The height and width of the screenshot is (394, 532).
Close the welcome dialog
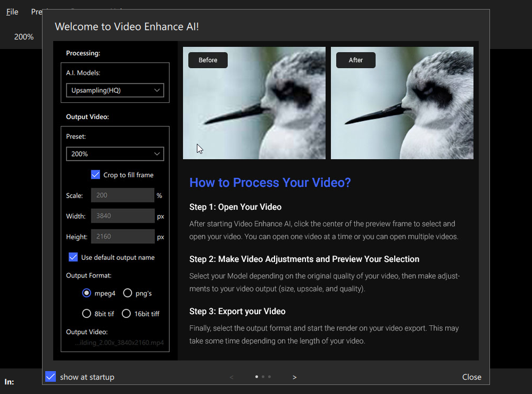point(471,377)
